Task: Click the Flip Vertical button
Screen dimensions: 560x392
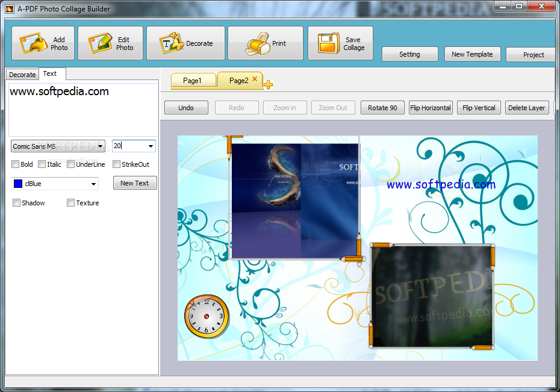Action: pyautogui.click(x=479, y=108)
